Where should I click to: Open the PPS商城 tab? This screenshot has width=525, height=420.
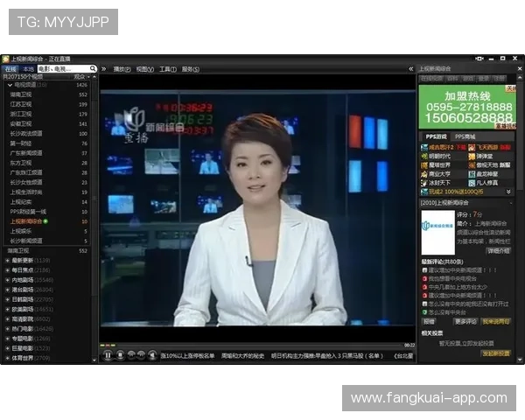[x=465, y=136]
